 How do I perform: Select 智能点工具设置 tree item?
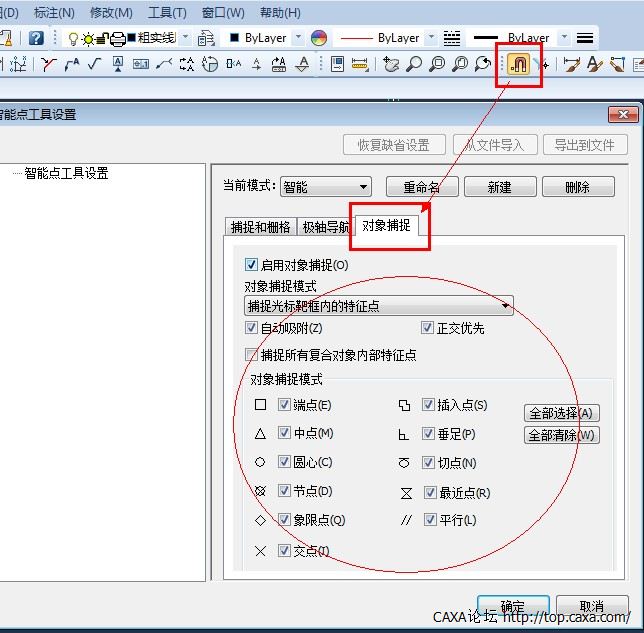[x=66, y=173]
